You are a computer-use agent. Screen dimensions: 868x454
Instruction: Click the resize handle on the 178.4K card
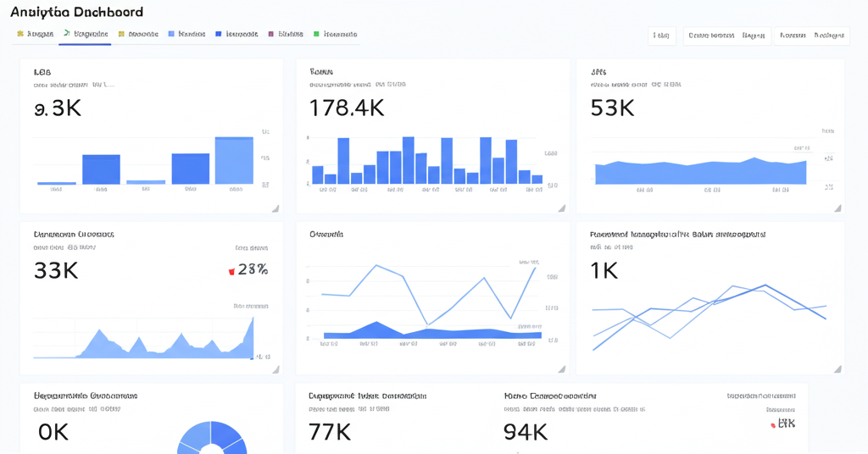(560, 208)
